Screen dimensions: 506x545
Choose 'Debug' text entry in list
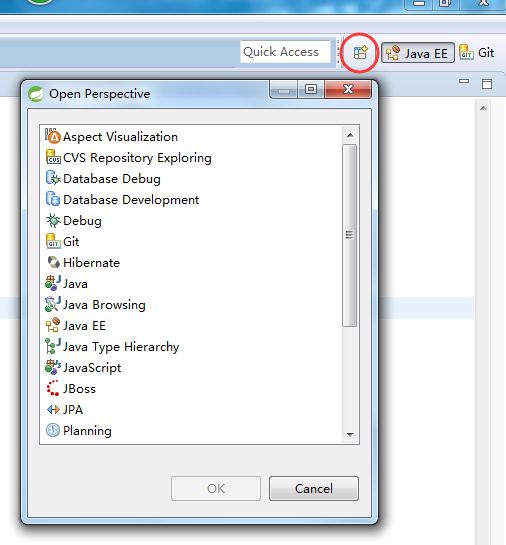click(82, 221)
